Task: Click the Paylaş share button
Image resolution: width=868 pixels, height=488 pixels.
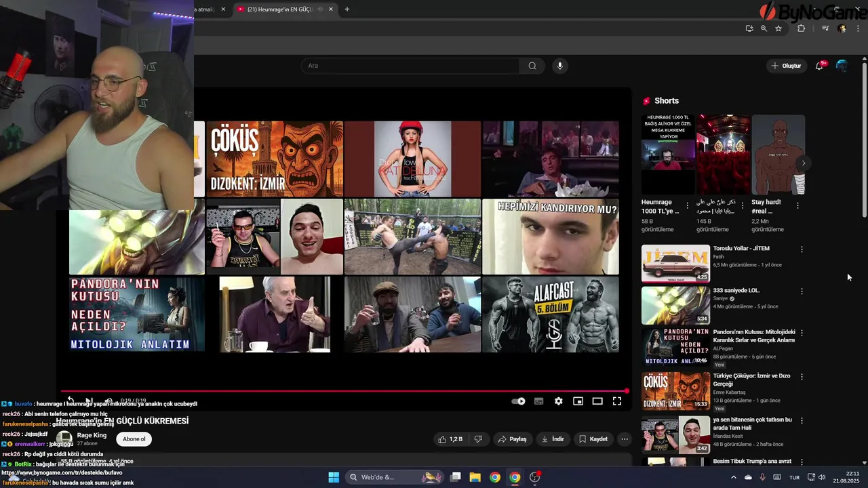Action: tap(512, 439)
